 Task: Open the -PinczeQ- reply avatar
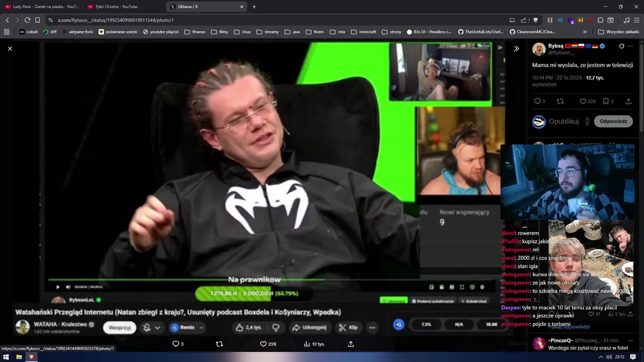539,344
